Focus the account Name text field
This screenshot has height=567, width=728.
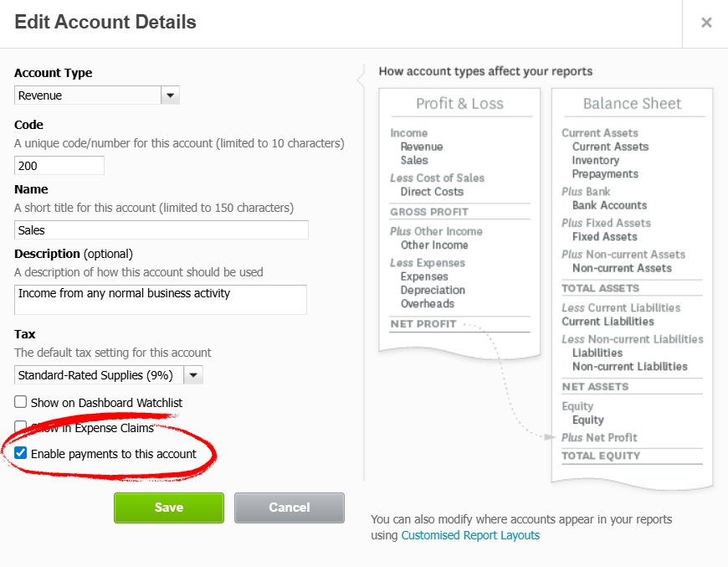coord(161,230)
